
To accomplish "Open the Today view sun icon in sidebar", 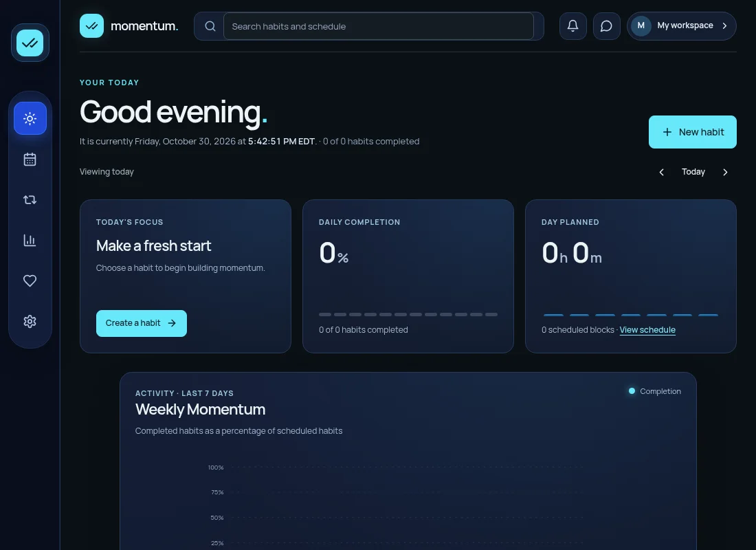I will pos(30,118).
